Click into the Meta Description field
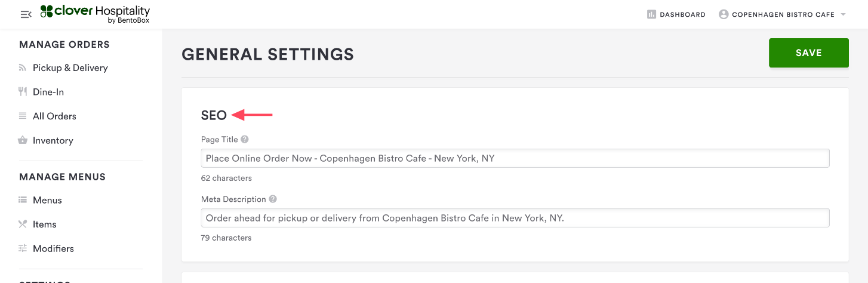Screen dimensions: 868x283 pyautogui.click(x=515, y=218)
